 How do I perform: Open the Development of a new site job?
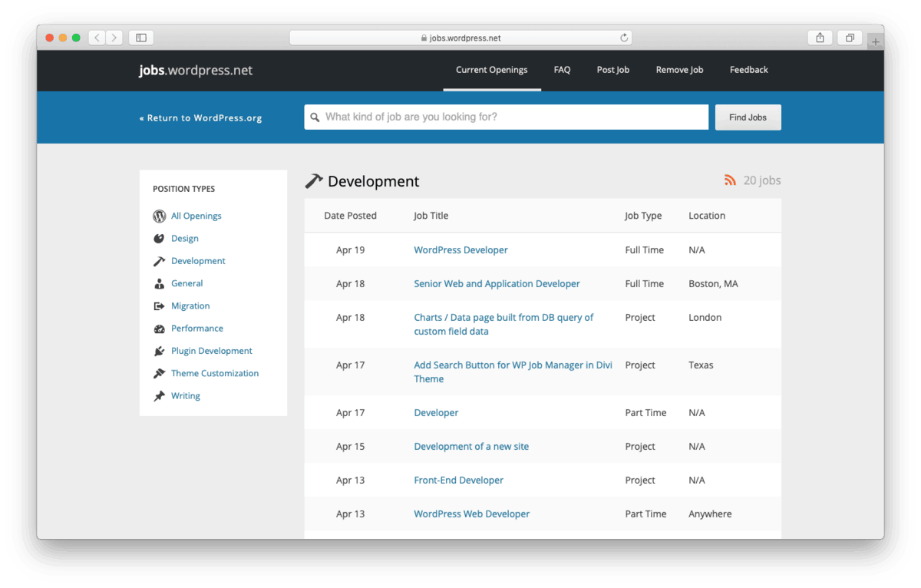pos(471,447)
